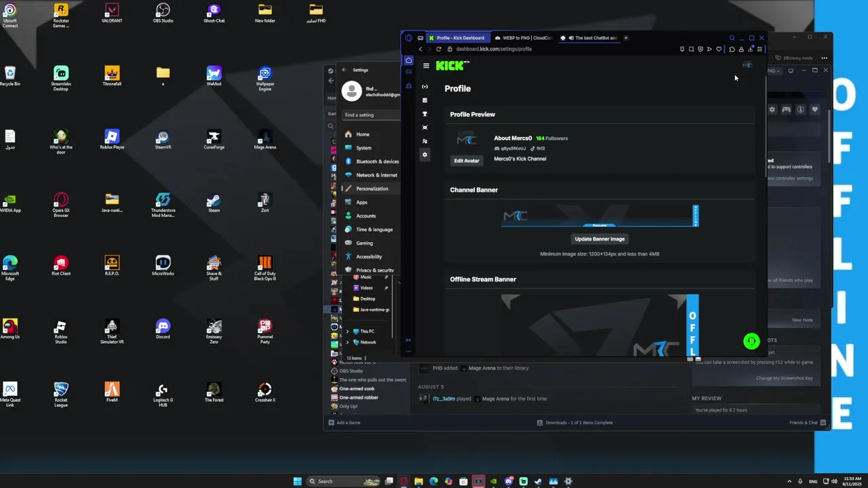868x488 pixels.
Task: Click the heart bookmark icon in Opera toolbar
Action: point(719,49)
